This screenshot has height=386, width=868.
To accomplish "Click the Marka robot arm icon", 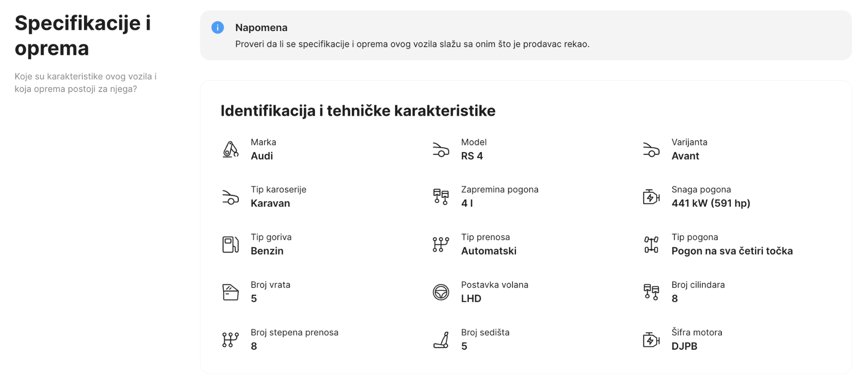I will [x=231, y=149].
